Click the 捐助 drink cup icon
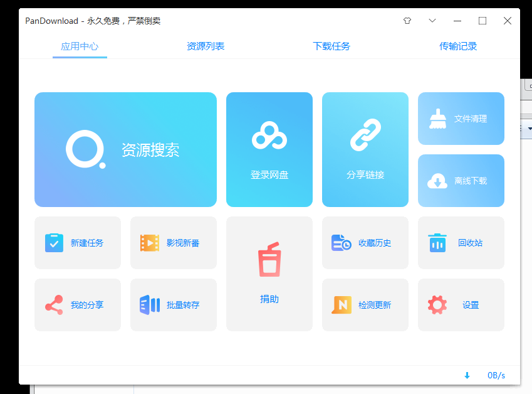The width and height of the screenshot is (532, 394). (269, 262)
